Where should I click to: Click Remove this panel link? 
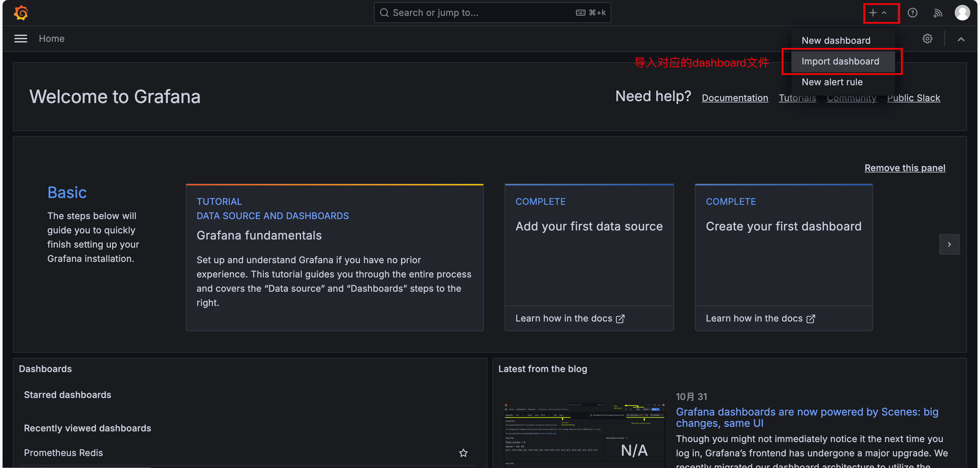905,168
